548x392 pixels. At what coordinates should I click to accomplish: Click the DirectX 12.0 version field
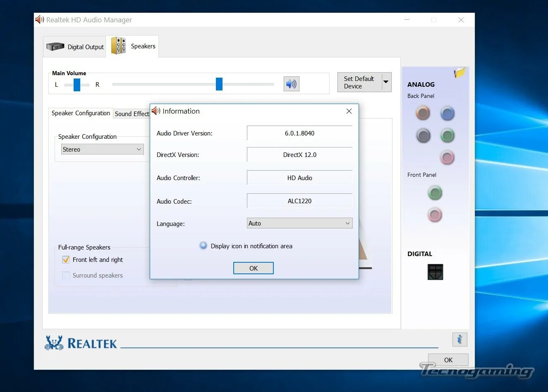[299, 154]
